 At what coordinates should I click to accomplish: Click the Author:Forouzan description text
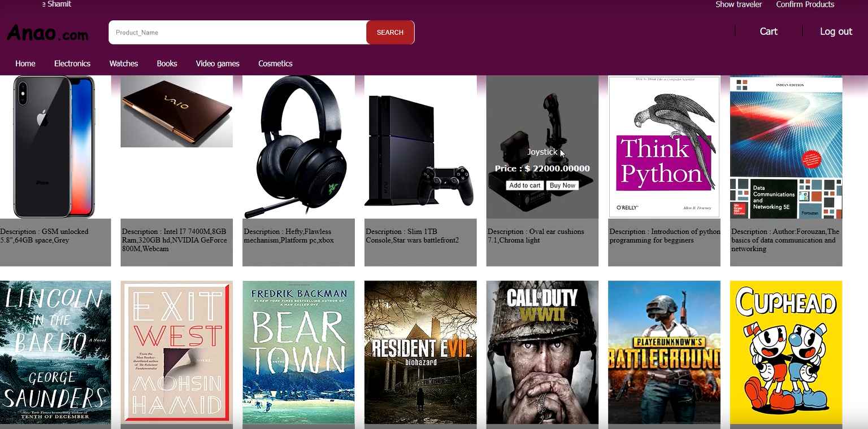tap(785, 240)
